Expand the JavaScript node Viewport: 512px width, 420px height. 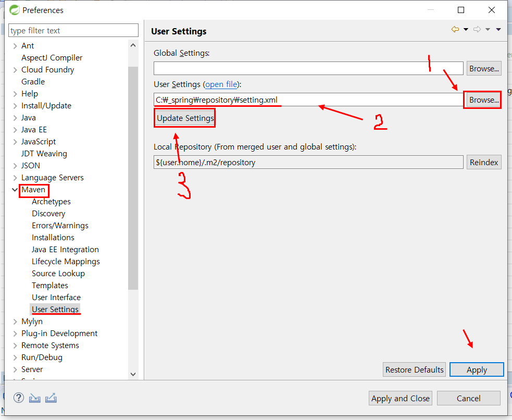coord(15,142)
